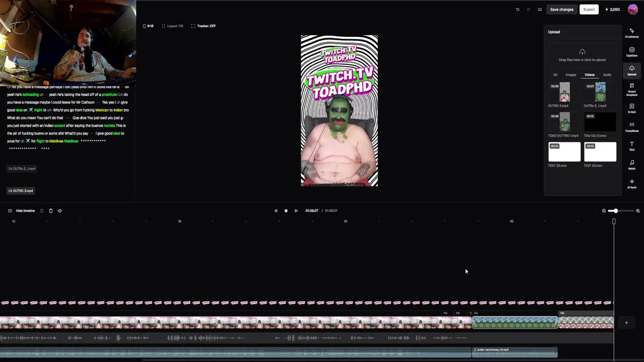The width and height of the screenshot is (644, 362).
Task: Click the 30 second ruler mark
Action: [180, 221]
